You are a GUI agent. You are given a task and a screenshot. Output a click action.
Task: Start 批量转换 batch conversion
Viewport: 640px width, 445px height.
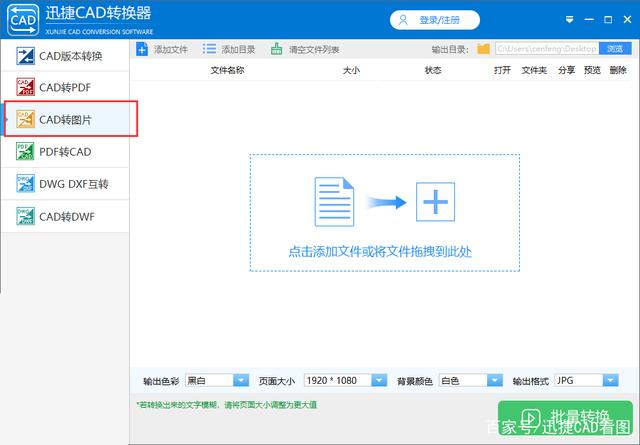(565, 418)
